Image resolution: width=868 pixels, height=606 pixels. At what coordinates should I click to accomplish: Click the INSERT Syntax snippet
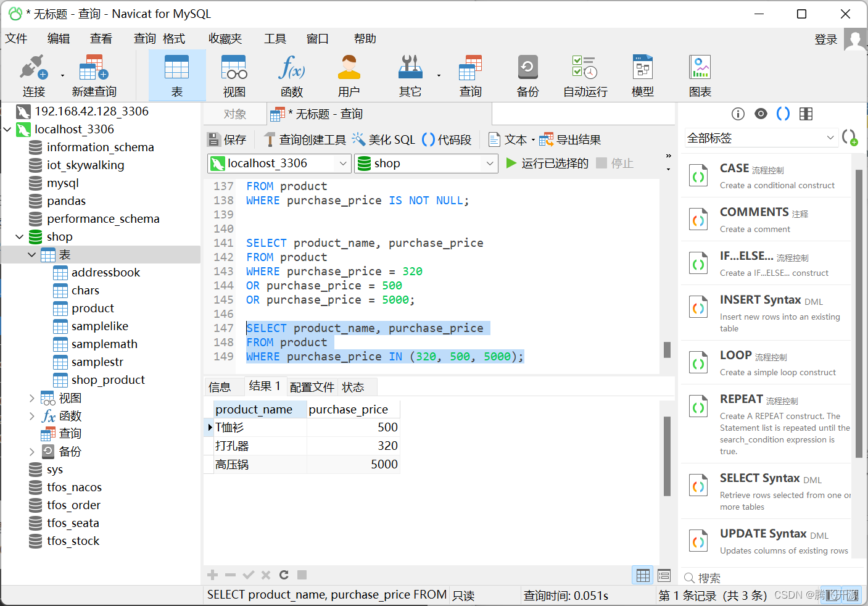point(766,313)
